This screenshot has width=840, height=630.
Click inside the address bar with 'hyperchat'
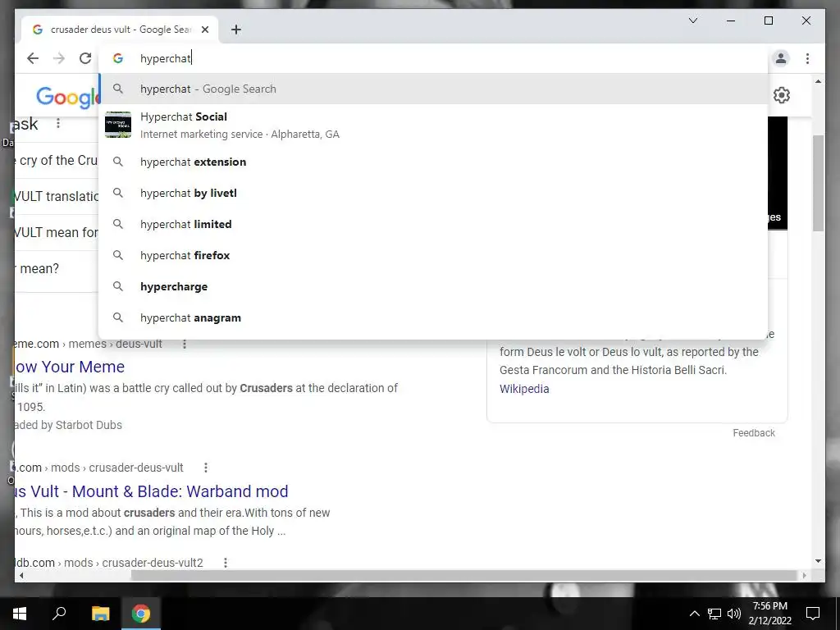[x=433, y=58]
